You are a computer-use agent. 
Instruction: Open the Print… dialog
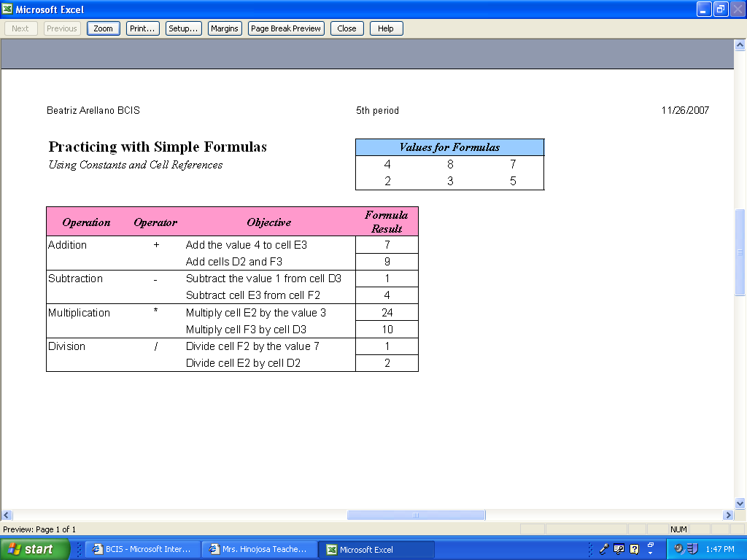(142, 28)
